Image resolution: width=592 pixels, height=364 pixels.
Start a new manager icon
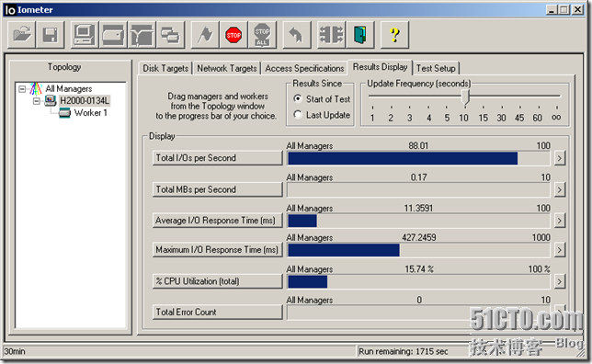click(85, 35)
